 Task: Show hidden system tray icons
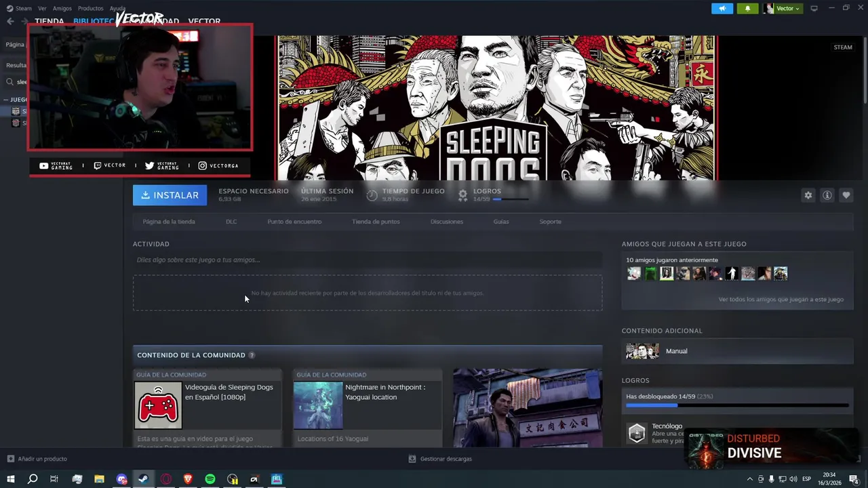[x=749, y=479]
